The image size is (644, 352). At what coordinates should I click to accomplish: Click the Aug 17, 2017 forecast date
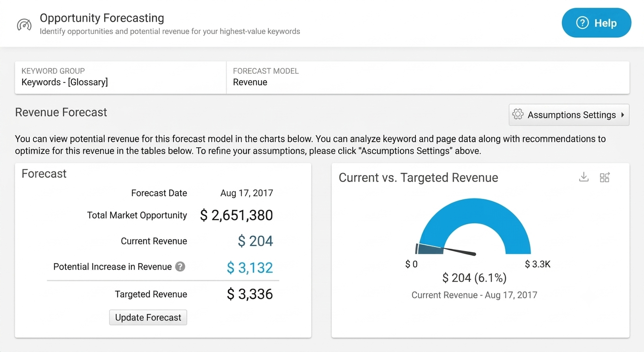point(247,193)
